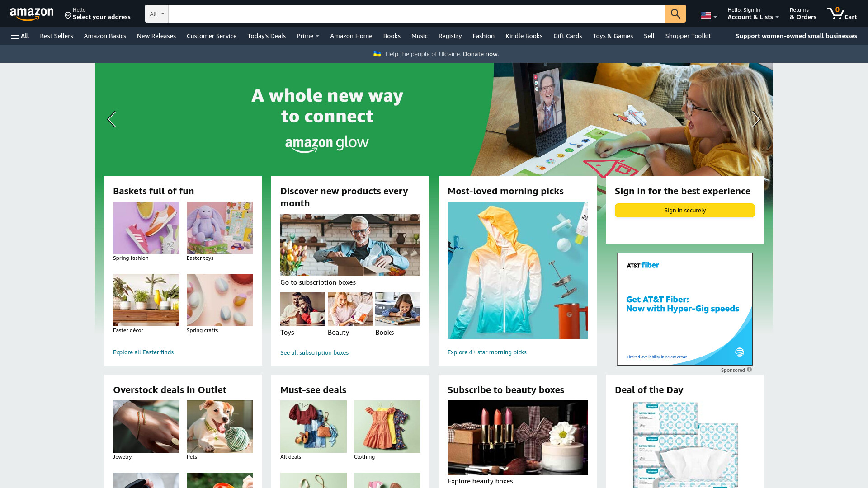Viewport: 868px width, 488px height.
Task: Click Go to subscription boxes text
Action: (318, 282)
